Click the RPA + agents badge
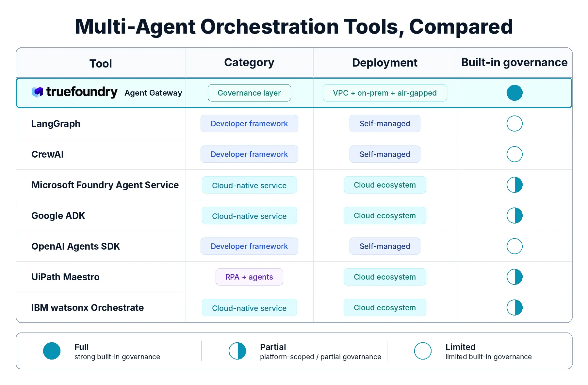The image size is (588, 385). (249, 277)
